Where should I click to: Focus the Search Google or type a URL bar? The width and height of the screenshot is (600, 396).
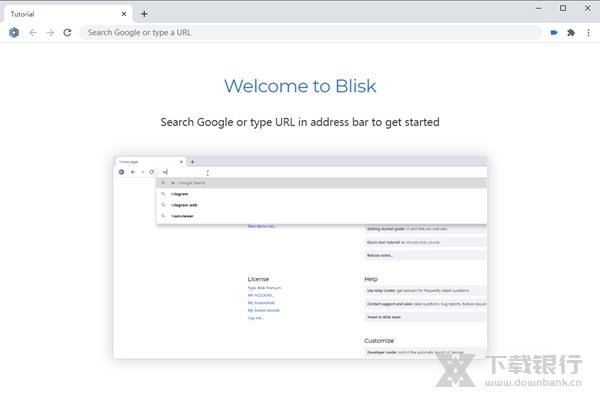310,33
